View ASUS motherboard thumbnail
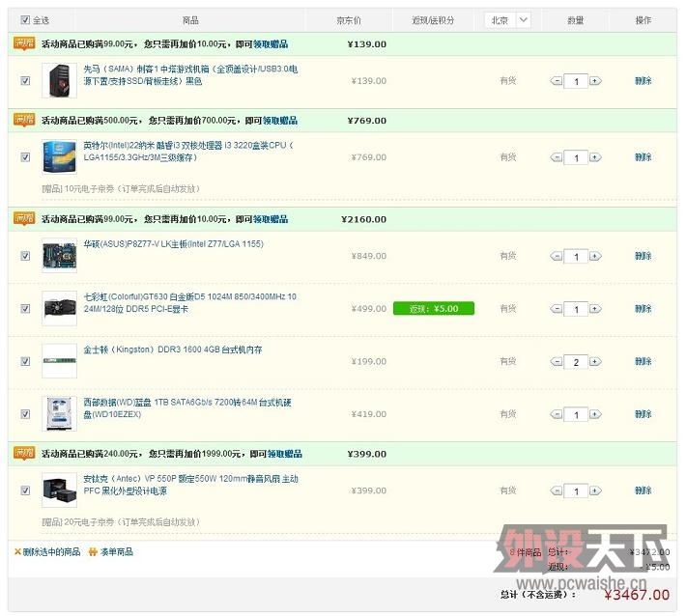This screenshot has height=616, width=687. tap(59, 256)
